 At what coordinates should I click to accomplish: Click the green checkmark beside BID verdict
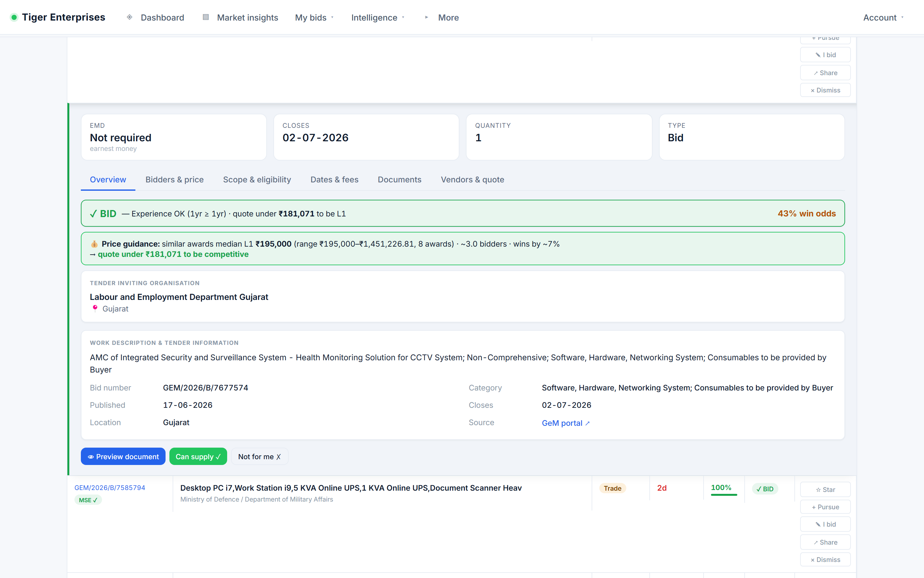point(93,214)
